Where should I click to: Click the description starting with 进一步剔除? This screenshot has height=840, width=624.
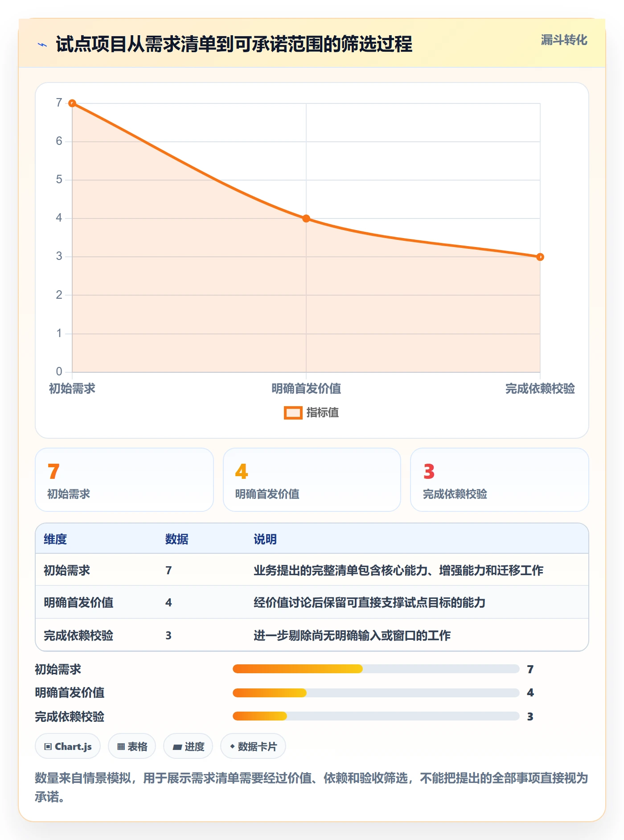click(x=352, y=635)
